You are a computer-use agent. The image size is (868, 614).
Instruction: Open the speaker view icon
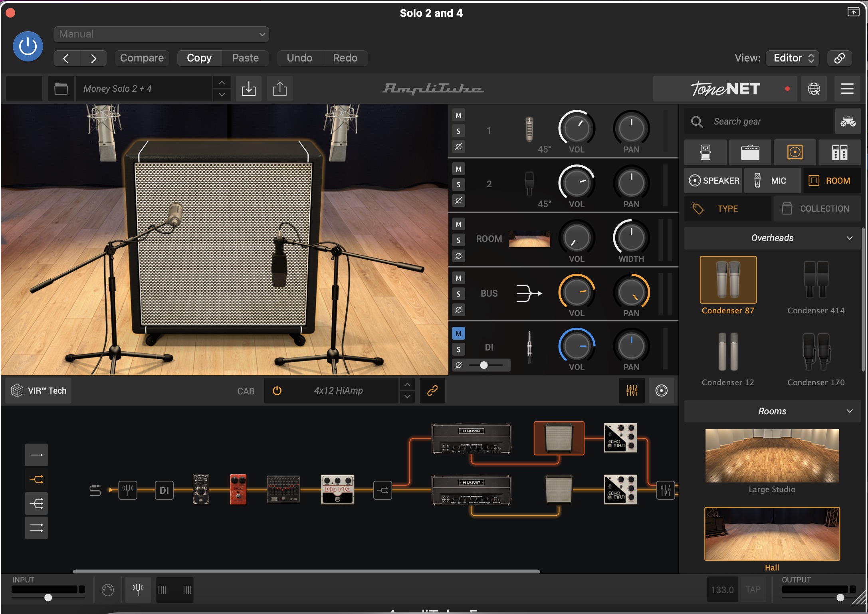coord(661,391)
